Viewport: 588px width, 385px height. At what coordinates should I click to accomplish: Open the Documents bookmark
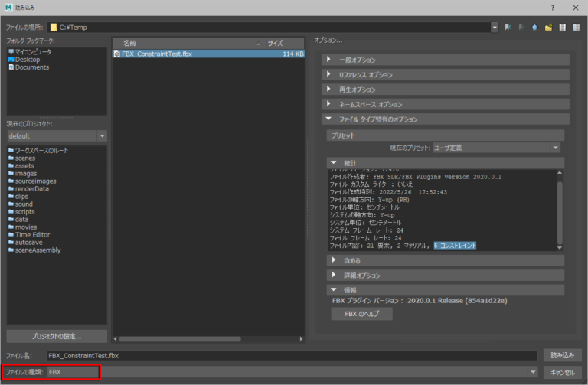31,67
